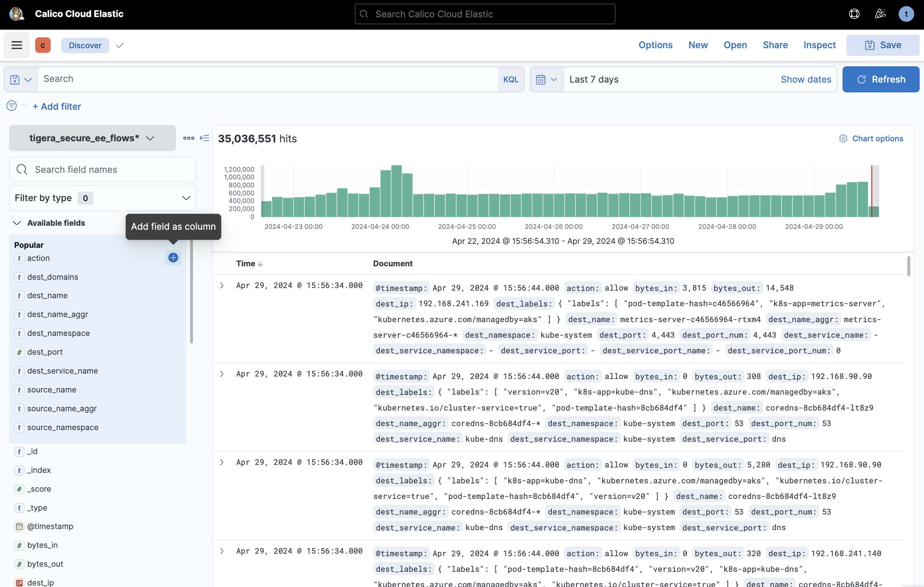Open the newsfeed party popper icon
924x587 pixels.
click(880, 14)
